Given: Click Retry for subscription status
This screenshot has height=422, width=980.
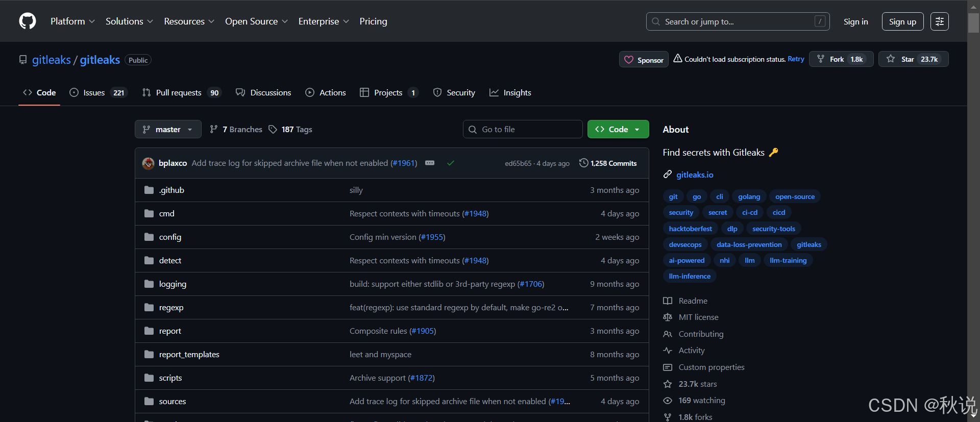Looking at the screenshot, I should [x=796, y=59].
